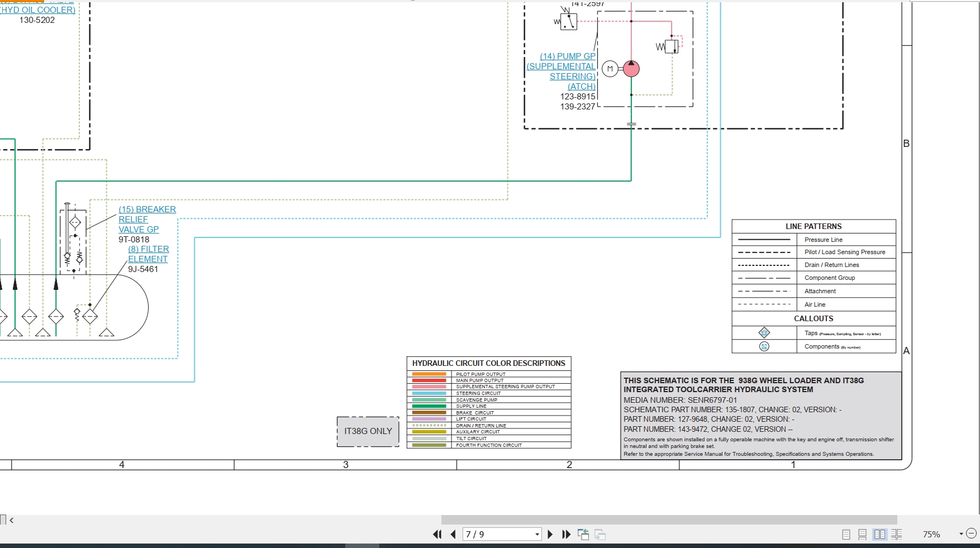The image size is (980, 548).
Task: Go to the previous page
Action: [453, 535]
